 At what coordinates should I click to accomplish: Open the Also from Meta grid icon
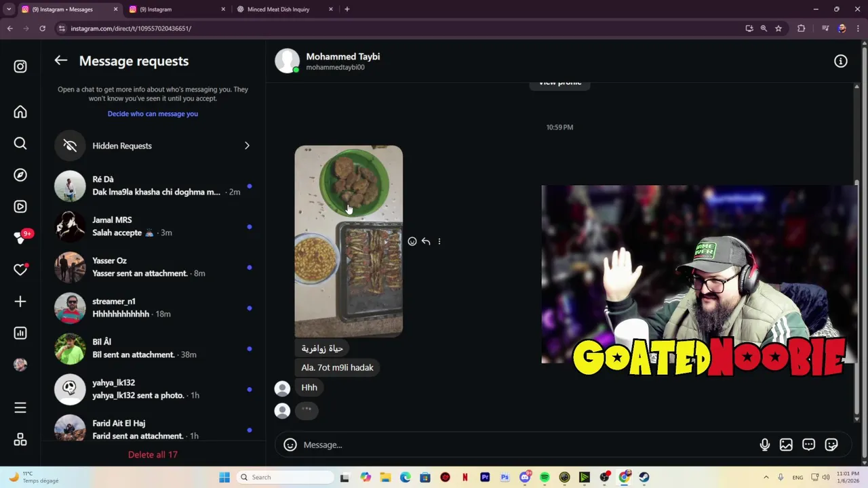(20, 439)
